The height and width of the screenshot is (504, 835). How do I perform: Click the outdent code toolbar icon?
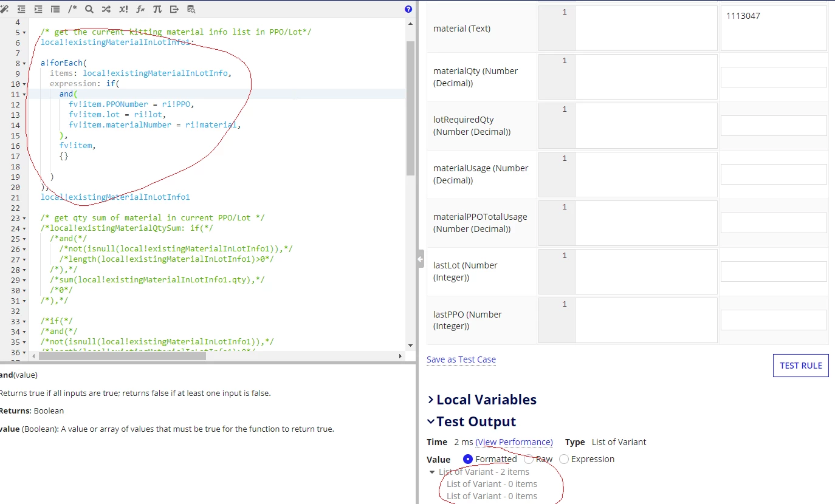pyautogui.click(x=21, y=9)
